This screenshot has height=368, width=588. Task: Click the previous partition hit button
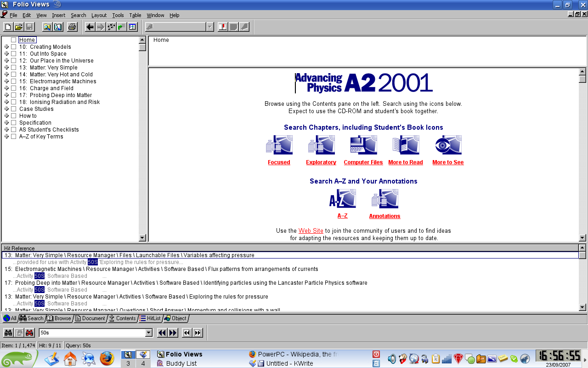coord(187,333)
